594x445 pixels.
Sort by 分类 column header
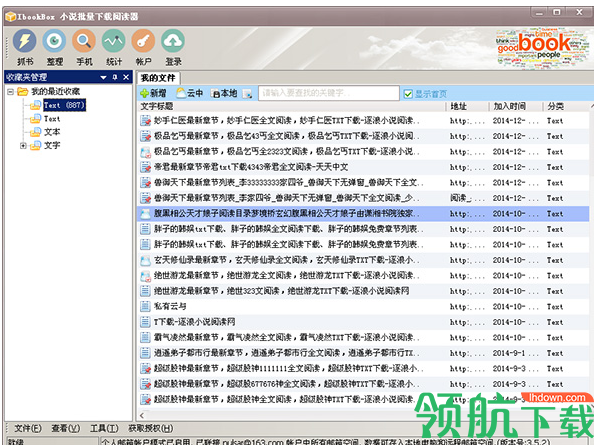coord(555,106)
